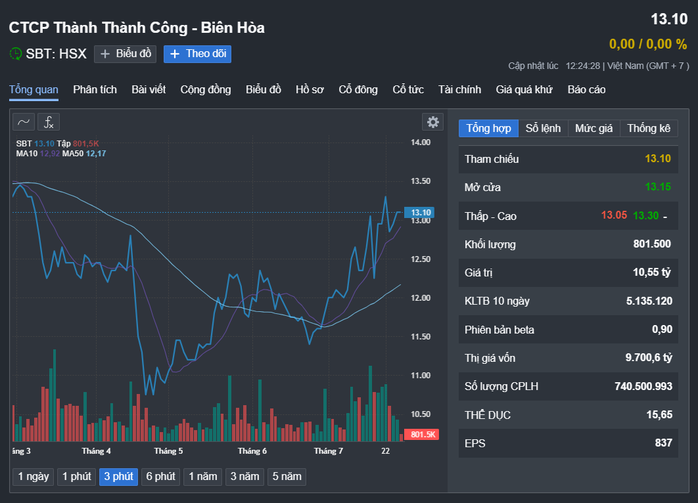Open the Báo cáo tab
The image size is (698, 503).
click(x=586, y=90)
